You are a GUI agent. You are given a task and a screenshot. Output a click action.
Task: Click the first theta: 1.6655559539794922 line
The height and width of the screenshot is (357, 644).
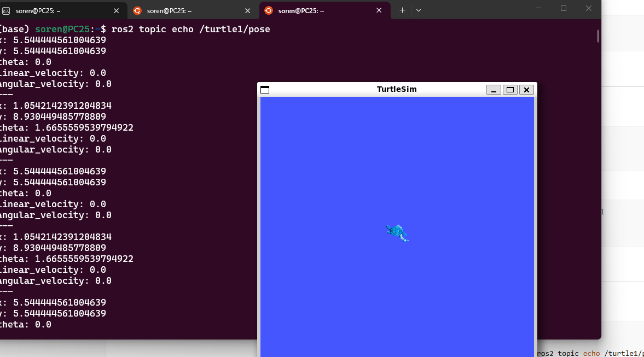(66, 127)
